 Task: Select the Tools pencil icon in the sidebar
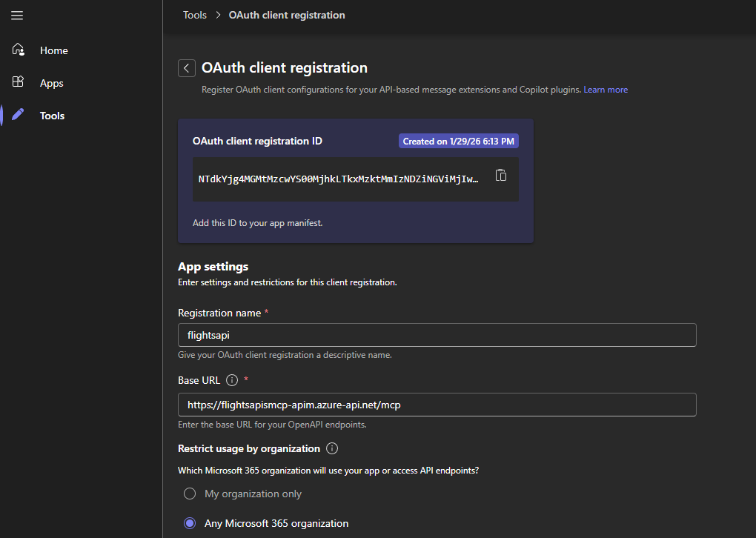coord(18,115)
